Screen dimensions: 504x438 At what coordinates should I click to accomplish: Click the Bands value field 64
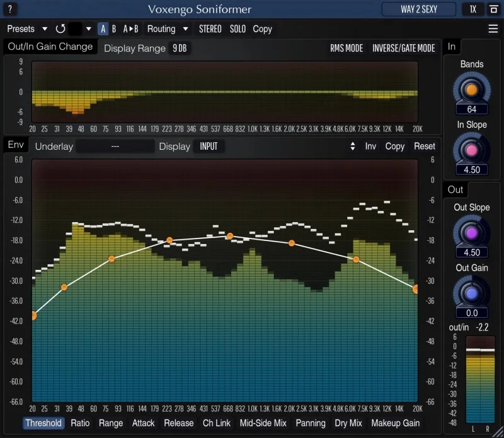point(471,109)
